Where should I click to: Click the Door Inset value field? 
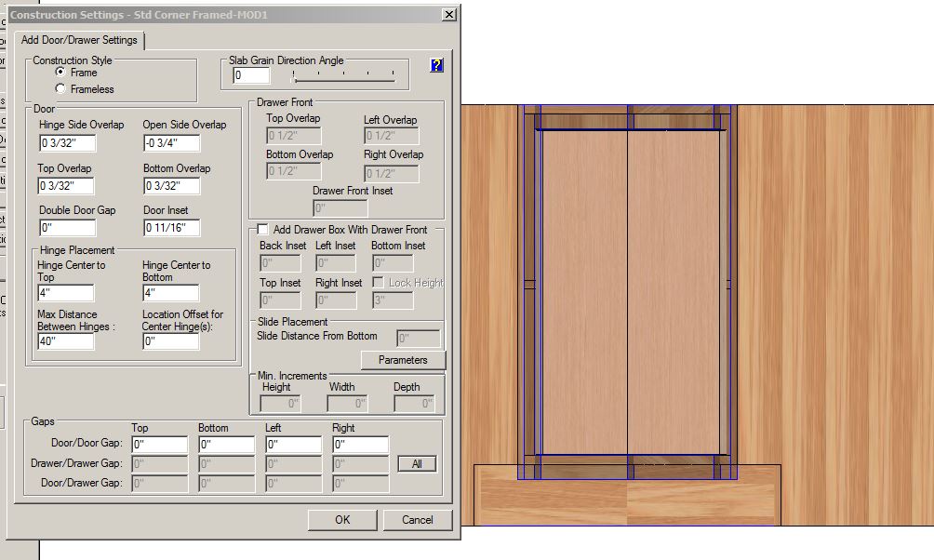click(x=171, y=228)
